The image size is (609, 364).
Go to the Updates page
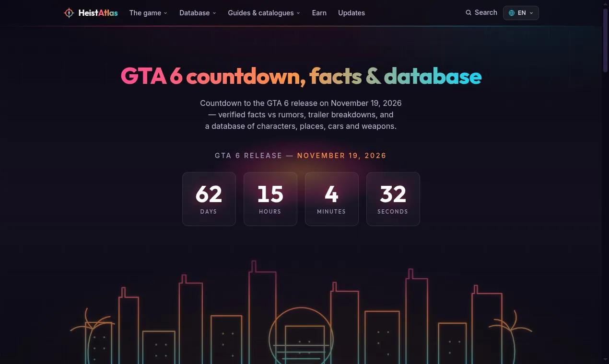point(351,13)
